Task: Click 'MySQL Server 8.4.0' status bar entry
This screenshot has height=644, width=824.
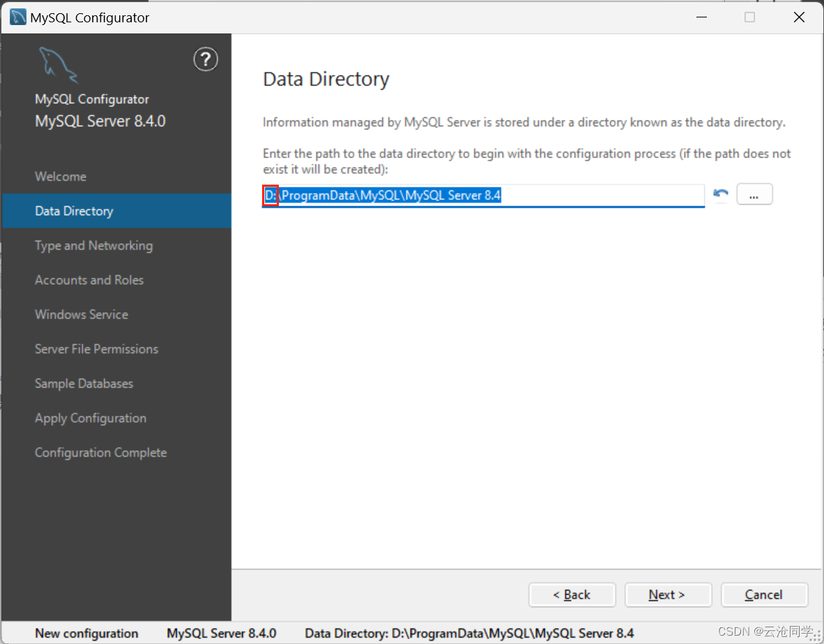Action: (x=221, y=634)
